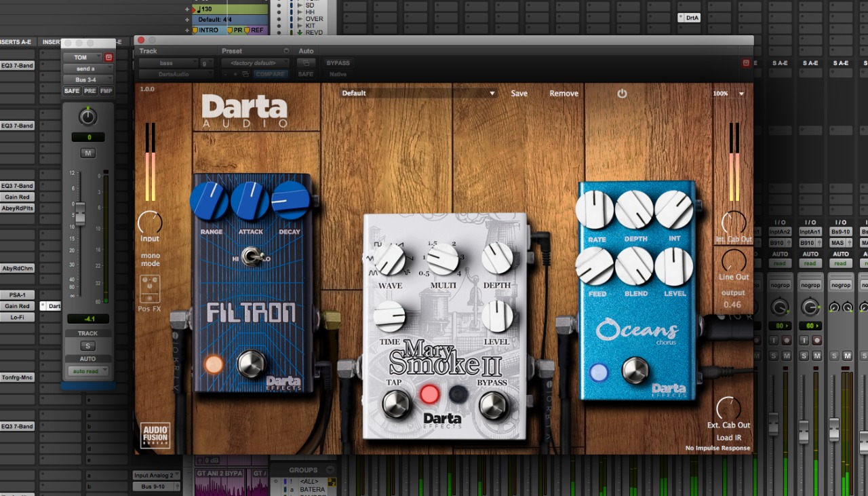
Task: Click the send pan knob
Action: (x=88, y=117)
